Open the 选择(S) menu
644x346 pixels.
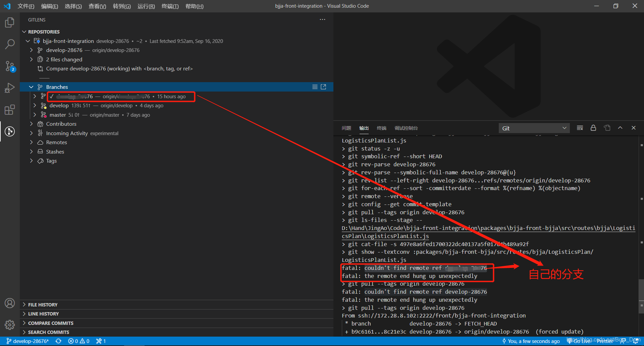coord(73,6)
